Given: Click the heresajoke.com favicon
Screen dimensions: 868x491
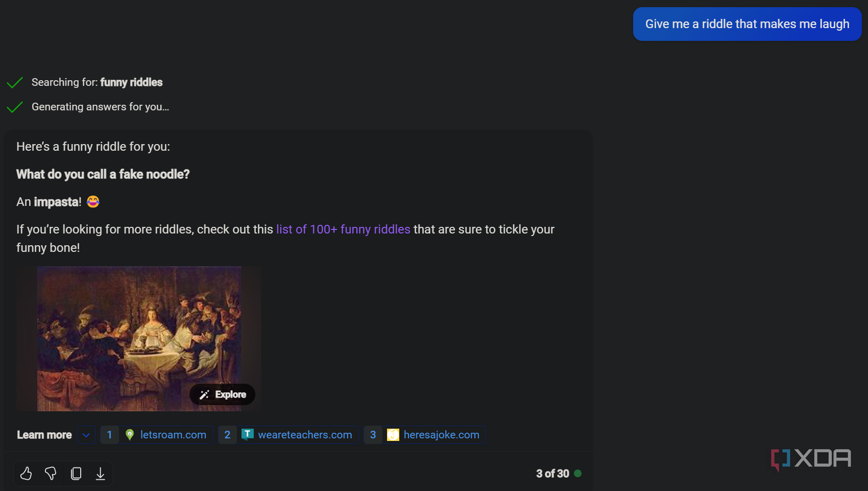Looking at the screenshot, I should [x=393, y=435].
